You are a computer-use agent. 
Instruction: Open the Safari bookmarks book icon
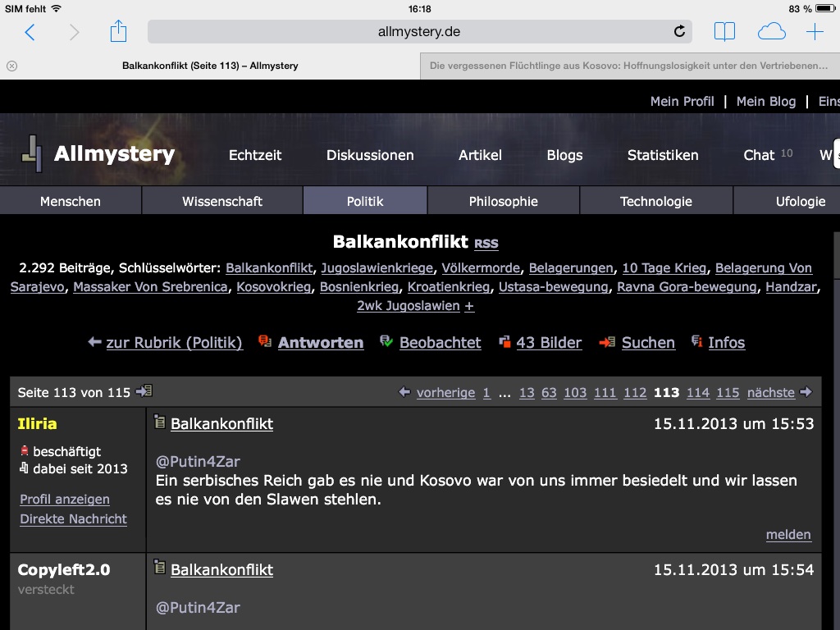click(724, 32)
